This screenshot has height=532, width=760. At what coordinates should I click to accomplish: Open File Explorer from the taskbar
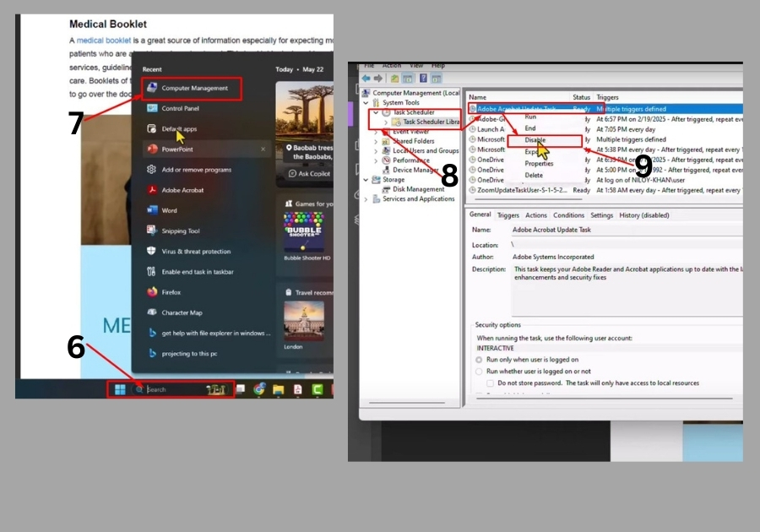coord(278,389)
